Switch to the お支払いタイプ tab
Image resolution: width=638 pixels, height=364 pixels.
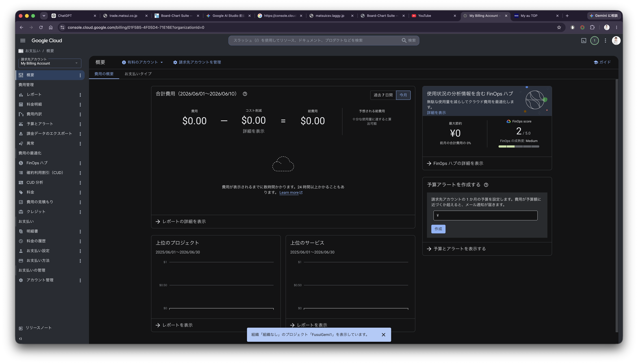point(138,74)
